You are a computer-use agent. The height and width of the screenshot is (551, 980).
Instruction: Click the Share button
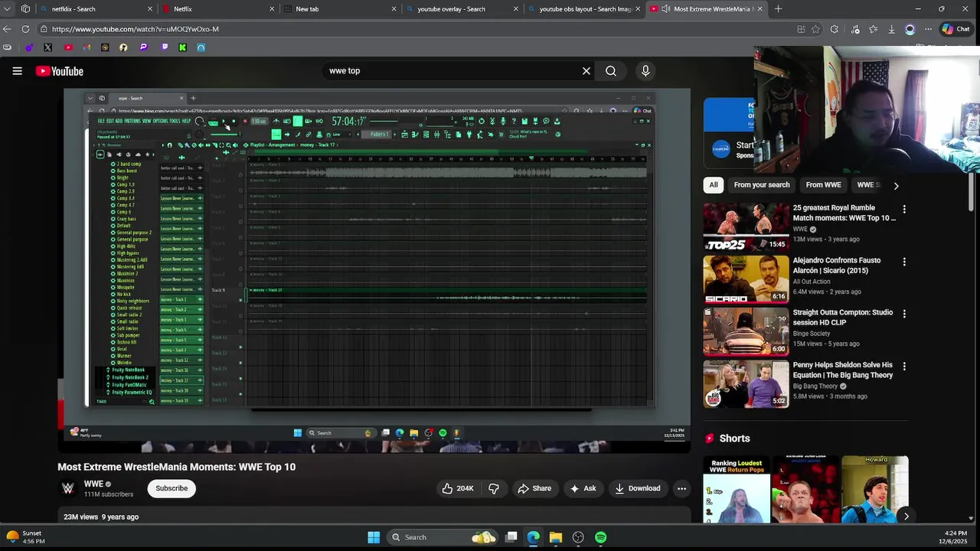coord(534,488)
